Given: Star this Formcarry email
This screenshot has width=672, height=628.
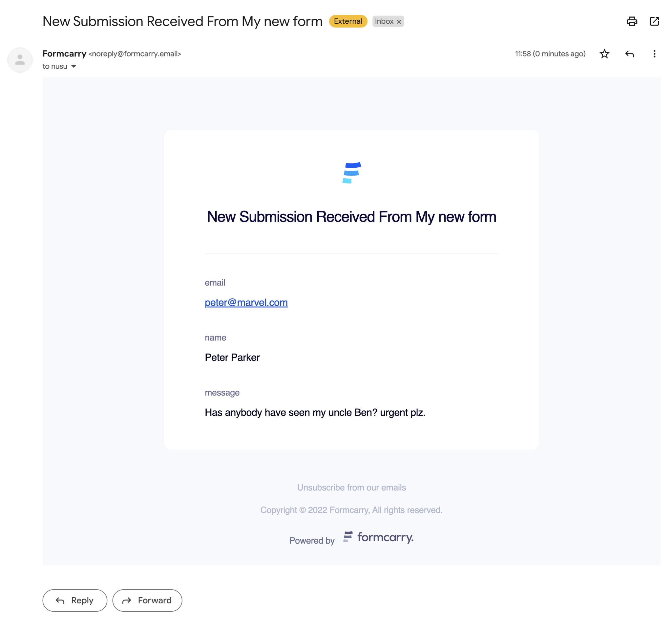Looking at the screenshot, I should coord(604,54).
